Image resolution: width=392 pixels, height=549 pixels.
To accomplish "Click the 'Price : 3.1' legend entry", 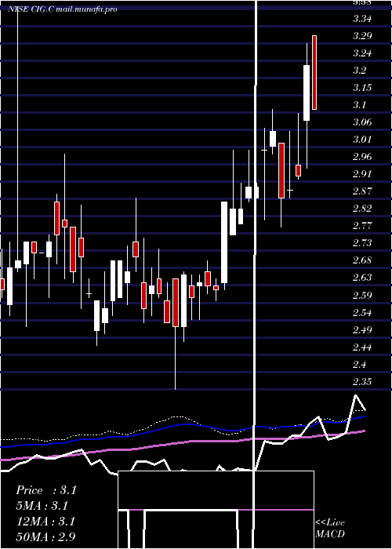I will click(45, 490).
